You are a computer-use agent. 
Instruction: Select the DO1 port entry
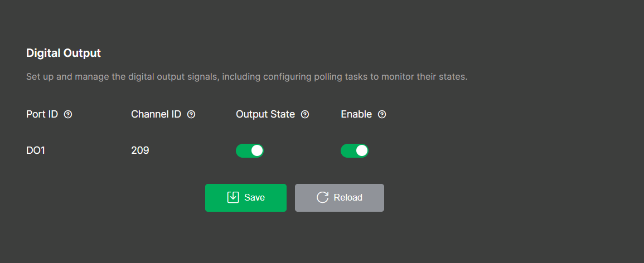(x=36, y=150)
